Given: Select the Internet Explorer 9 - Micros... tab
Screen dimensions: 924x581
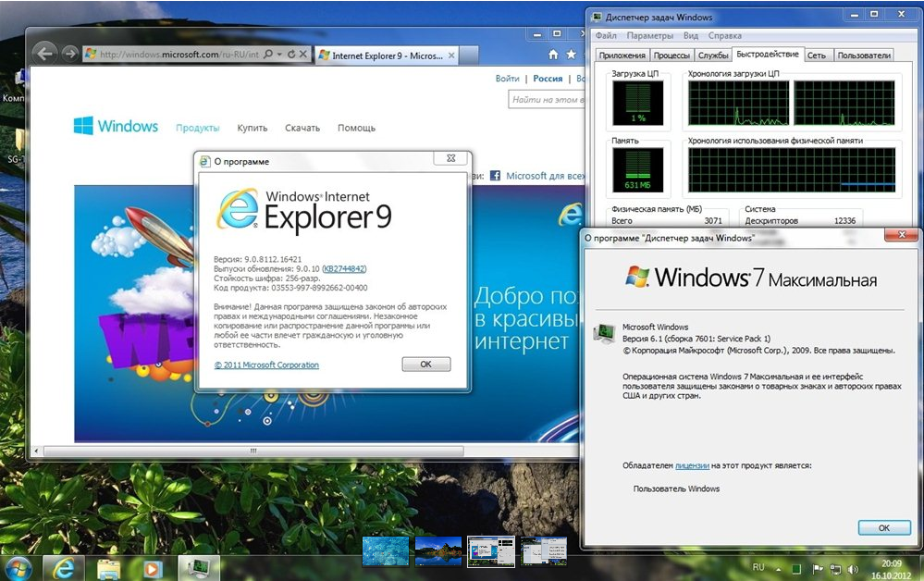Looking at the screenshot, I should pyautogui.click(x=387, y=56).
